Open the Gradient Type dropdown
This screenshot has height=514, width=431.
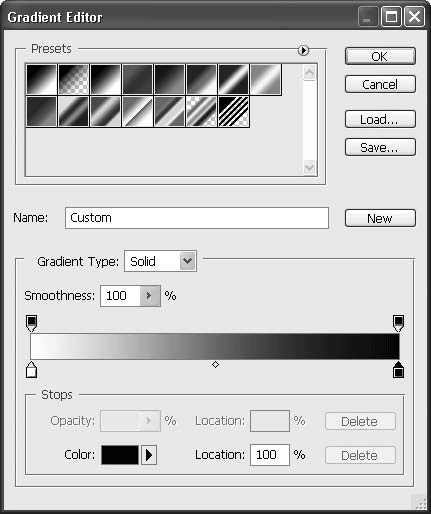point(160,261)
